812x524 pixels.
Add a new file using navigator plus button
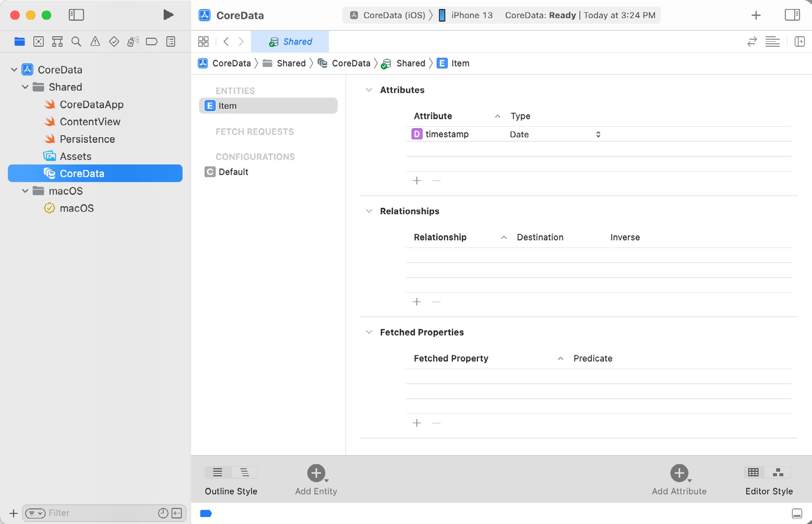point(14,513)
